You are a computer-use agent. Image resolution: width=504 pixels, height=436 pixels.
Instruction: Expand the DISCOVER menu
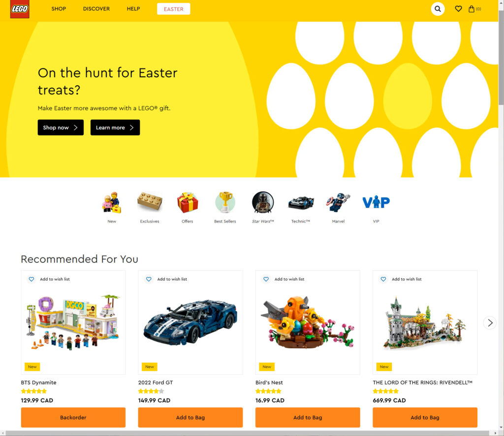coord(96,9)
